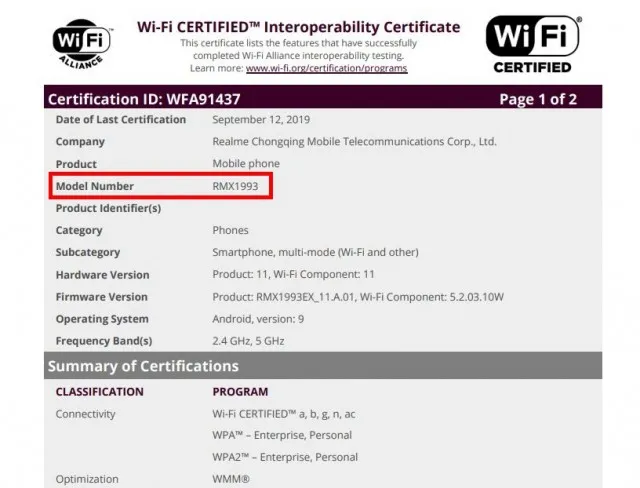Image resolution: width=640 pixels, height=488 pixels.
Task: Click the Mobile phone product value
Action: 246,164
